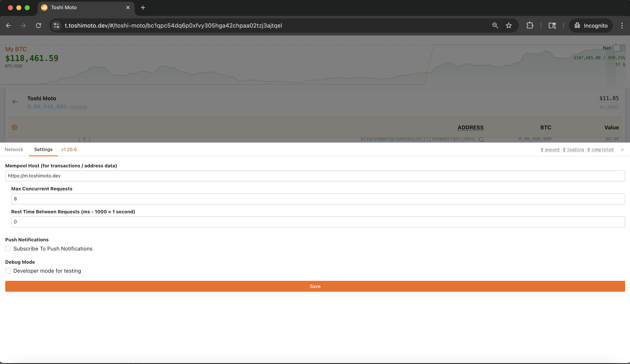Open the extensions puzzle icon
The height and width of the screenshot is (364, 630).
point(530,25)
